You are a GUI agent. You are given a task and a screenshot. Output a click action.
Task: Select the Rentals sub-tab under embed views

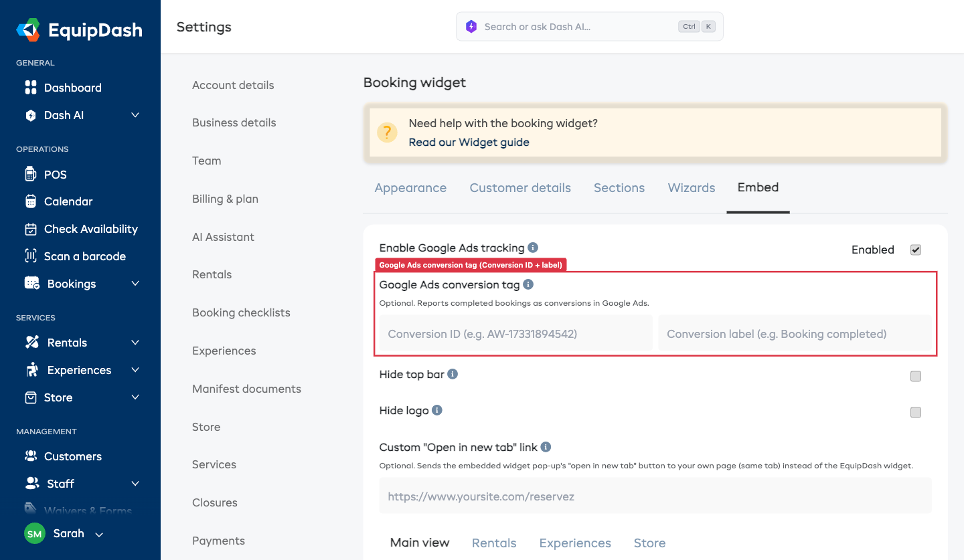(x=494, y=543)
